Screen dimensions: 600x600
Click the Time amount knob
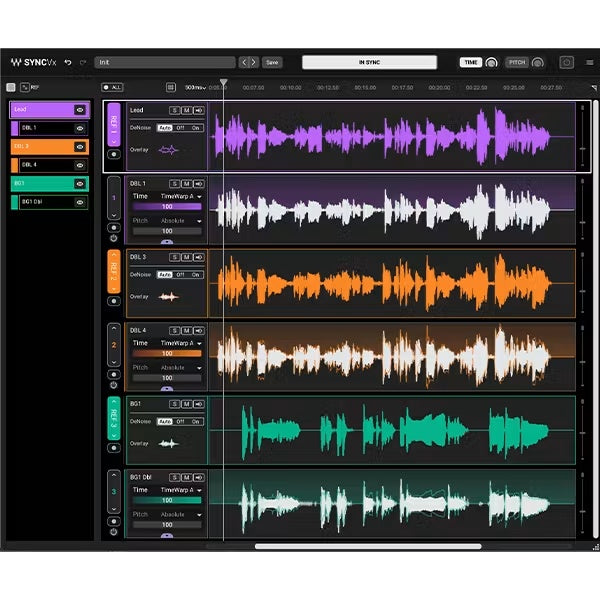tap(491, 62)
